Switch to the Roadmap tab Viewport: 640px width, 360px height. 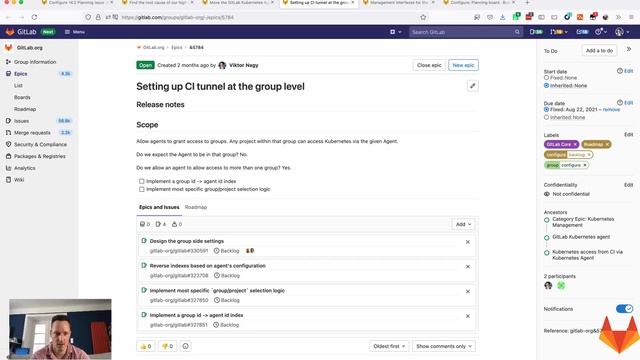click(196, 207)
